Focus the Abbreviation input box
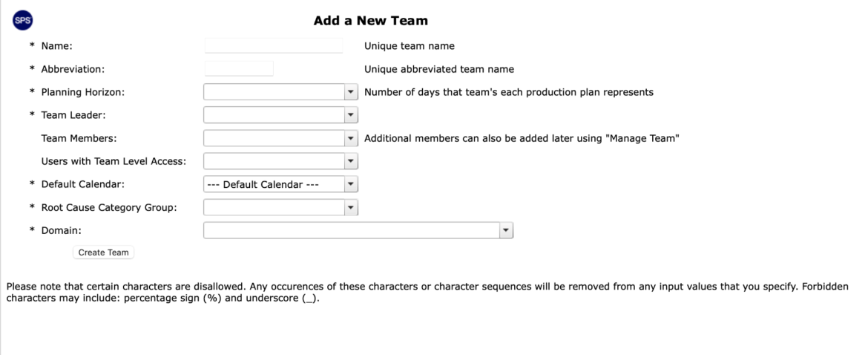The image size is (868, 355). coord(239,69)
